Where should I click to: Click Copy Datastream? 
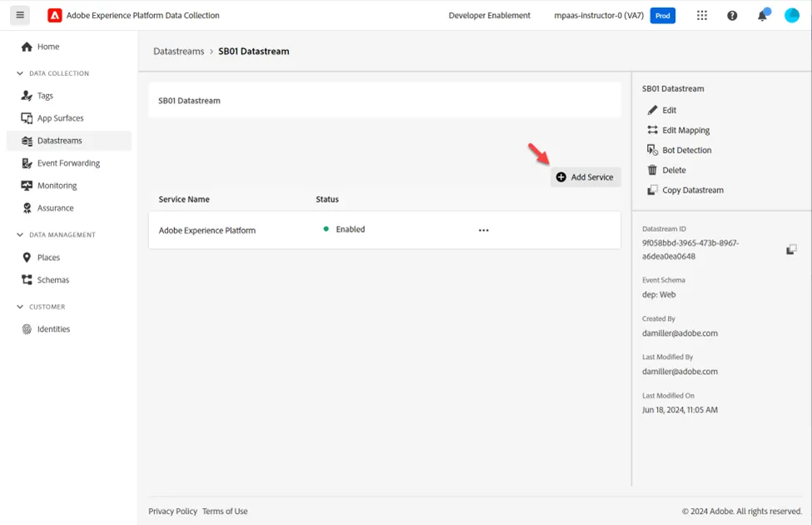coord(685,190)
